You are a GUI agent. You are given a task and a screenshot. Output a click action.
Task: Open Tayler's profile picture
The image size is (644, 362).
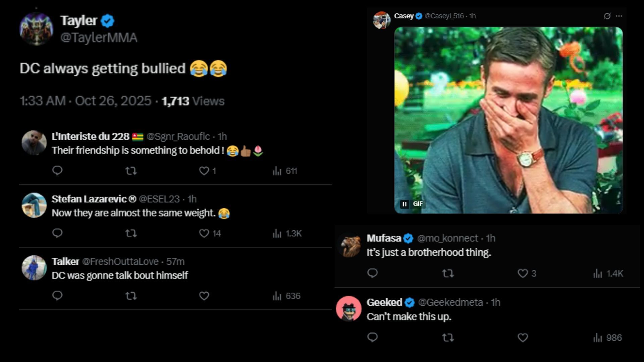coord(36,28)
